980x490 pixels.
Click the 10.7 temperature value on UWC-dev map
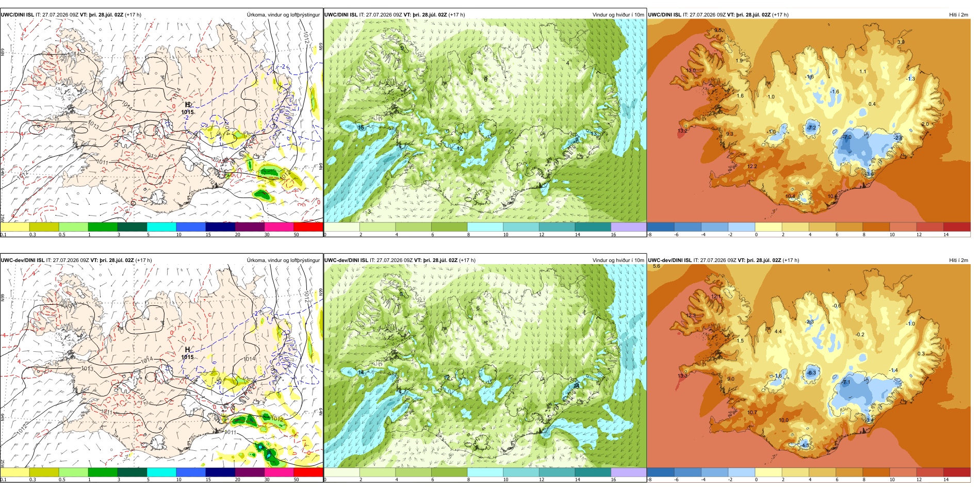(752, 412)
